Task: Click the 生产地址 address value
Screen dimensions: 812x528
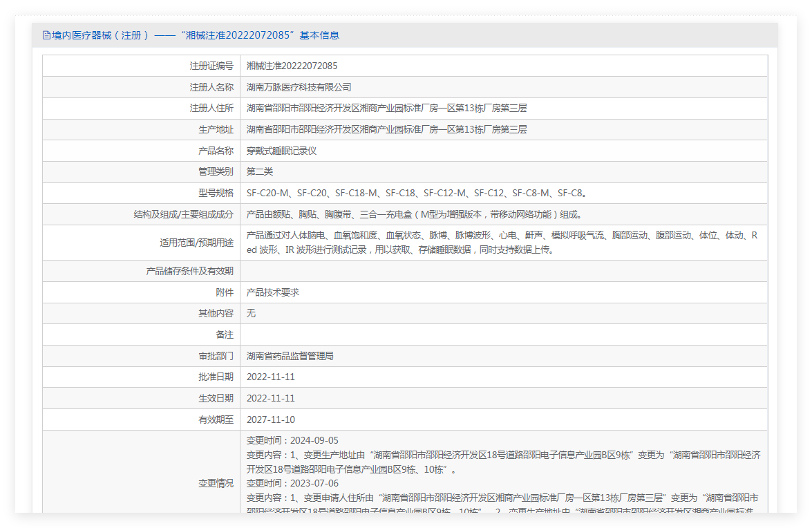Action: pyautogui.click(x=386, y=129)
